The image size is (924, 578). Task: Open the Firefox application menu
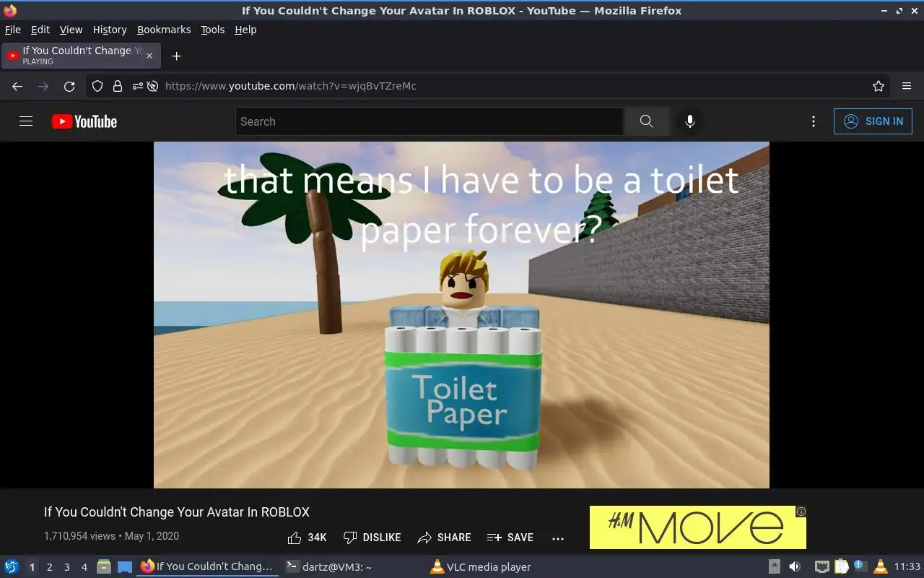click(x=907, y=86)
